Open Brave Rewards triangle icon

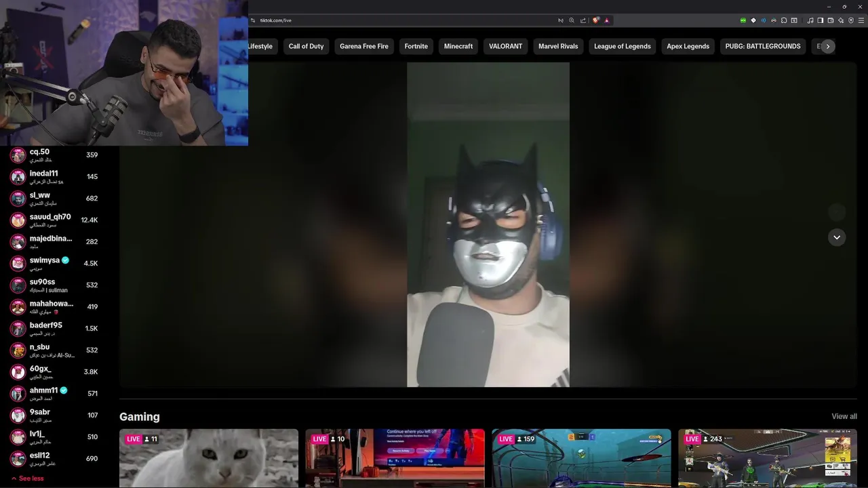click(x=607, y=20)
